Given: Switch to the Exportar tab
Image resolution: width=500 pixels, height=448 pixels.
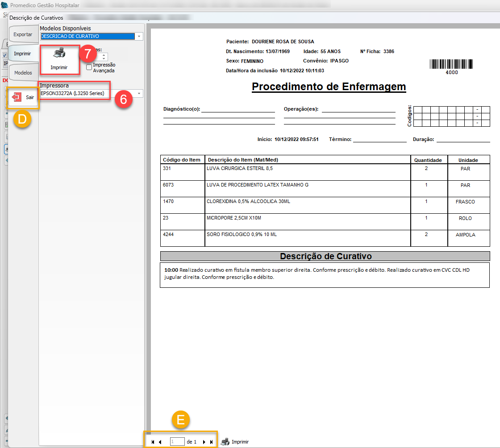Looking at the screenshot, I should click(x=23, y=34).
